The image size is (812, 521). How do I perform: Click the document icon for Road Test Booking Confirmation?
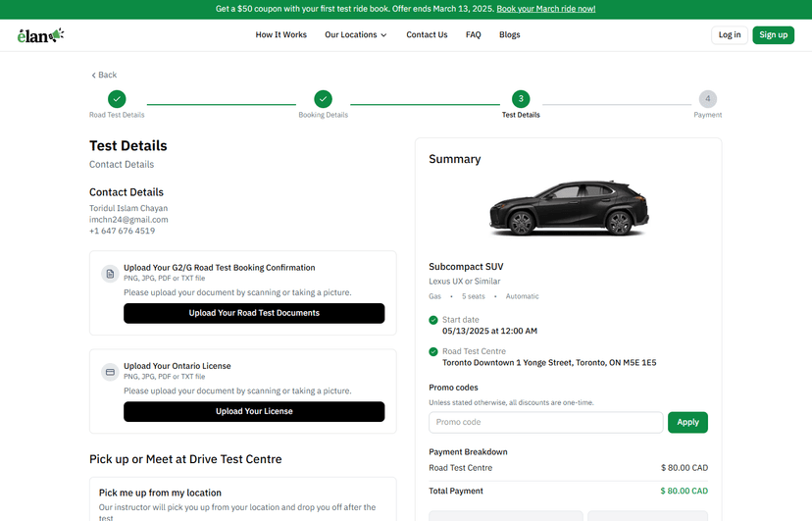110,274
